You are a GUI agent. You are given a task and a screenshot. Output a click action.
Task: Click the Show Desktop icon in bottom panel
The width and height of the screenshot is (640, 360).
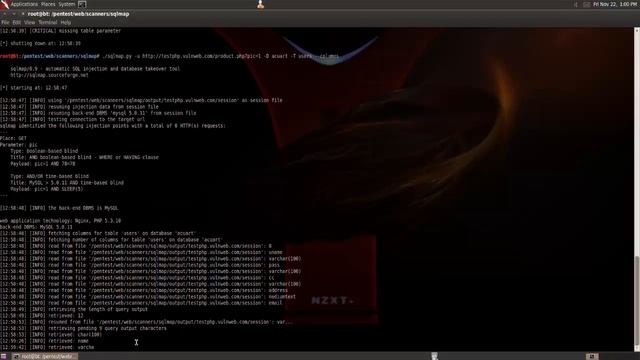click(4, 356)
